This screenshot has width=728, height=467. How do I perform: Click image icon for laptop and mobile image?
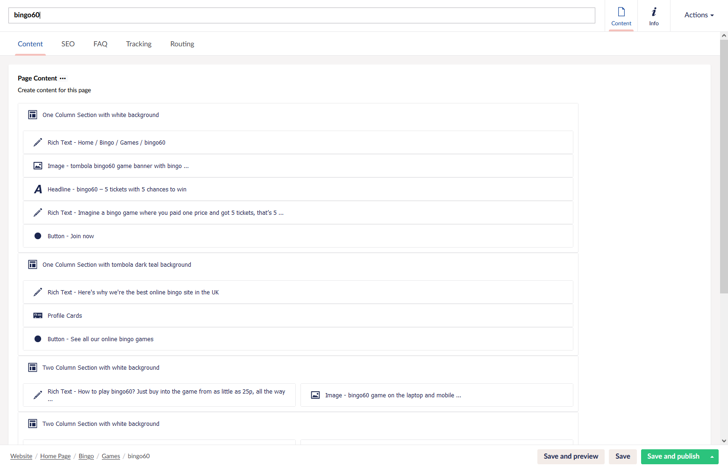[x=315, y=395]
